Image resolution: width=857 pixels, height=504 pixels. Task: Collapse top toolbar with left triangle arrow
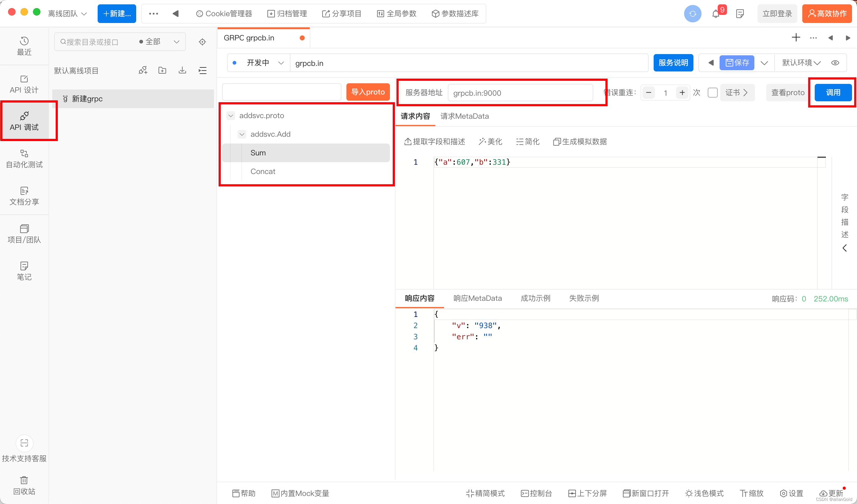point(176,14)
